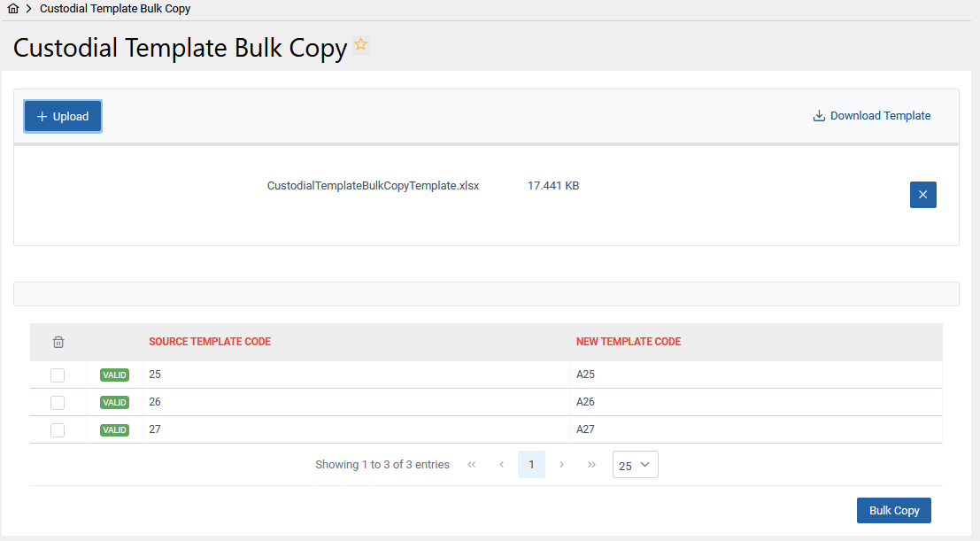Check the checkbox for source template 25
Image resolution: width=980 pixels, height=541 pixels.
58,375
